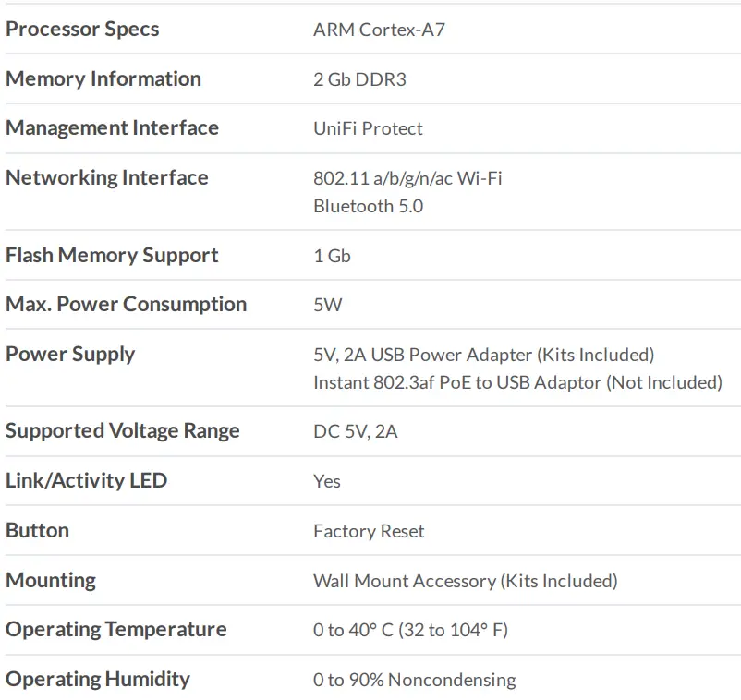Click the Supported Voltage Range label

[x=123, y=430]
